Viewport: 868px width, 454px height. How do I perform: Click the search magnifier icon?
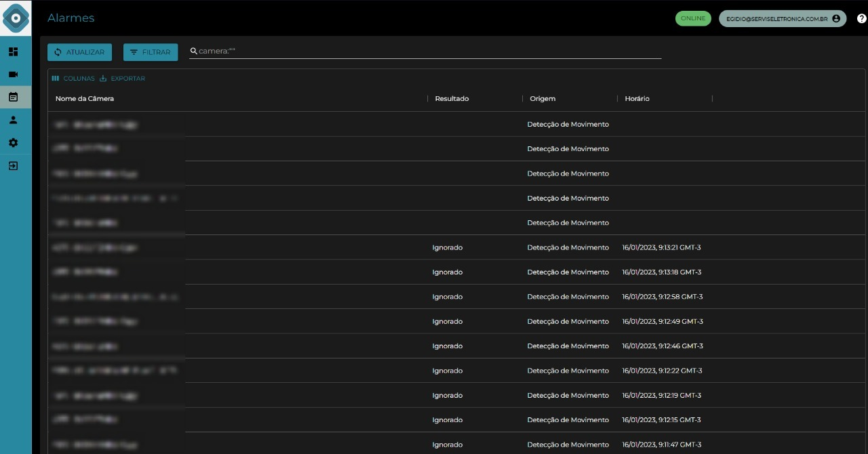click(193, 51)
